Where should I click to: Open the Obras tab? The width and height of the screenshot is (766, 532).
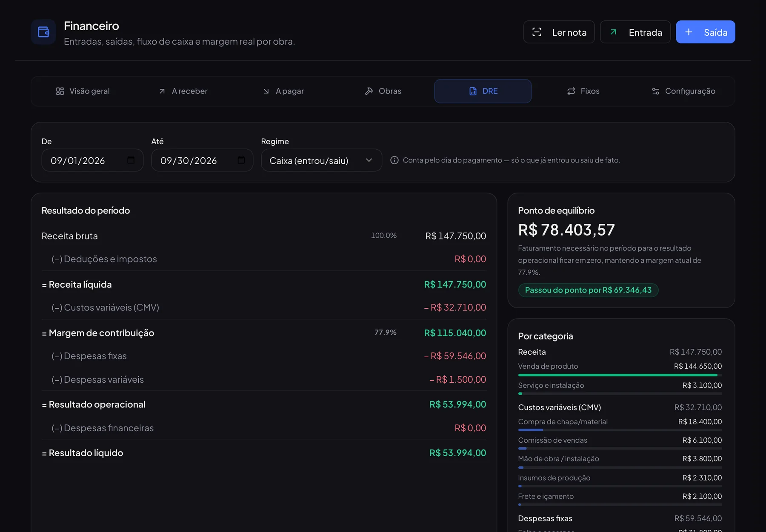coord(383,91)
